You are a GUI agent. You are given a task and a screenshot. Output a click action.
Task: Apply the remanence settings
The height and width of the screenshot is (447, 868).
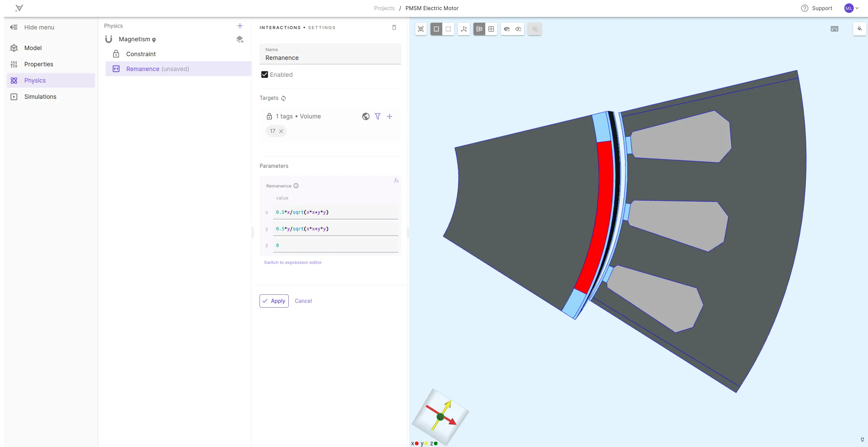(274, 301)
